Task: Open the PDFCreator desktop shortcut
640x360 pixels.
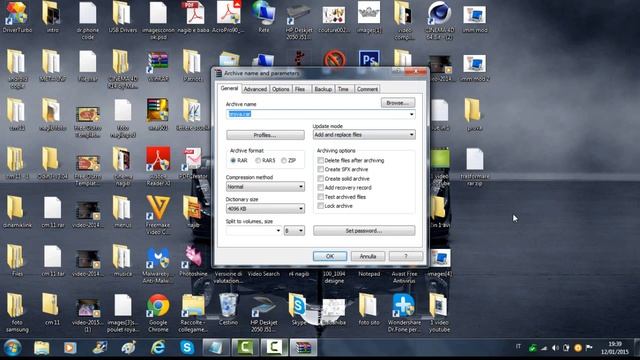Action: pyautogui.click(x=193, y=162)
